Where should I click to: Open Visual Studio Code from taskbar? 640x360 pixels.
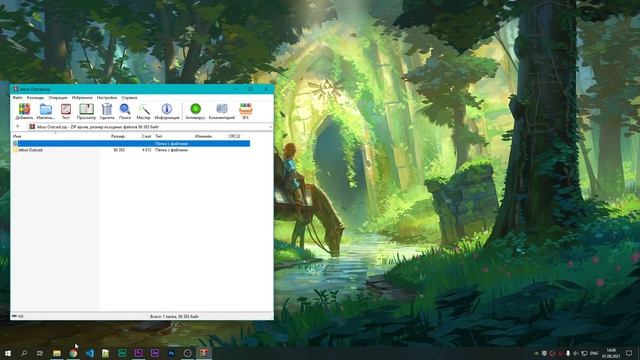(x=90, y=353)
